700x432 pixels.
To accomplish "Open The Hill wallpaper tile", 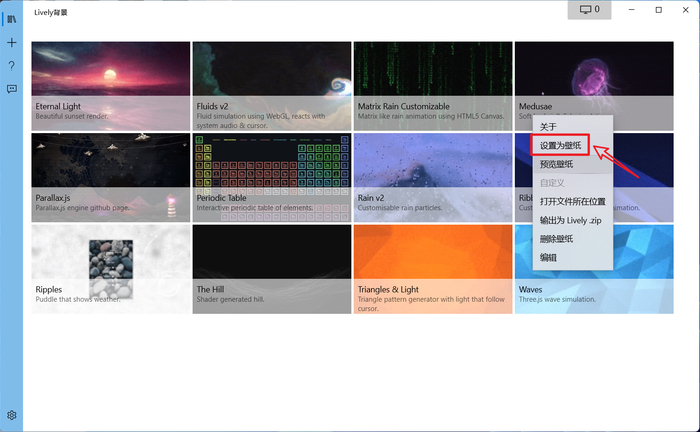I will 271,265.
